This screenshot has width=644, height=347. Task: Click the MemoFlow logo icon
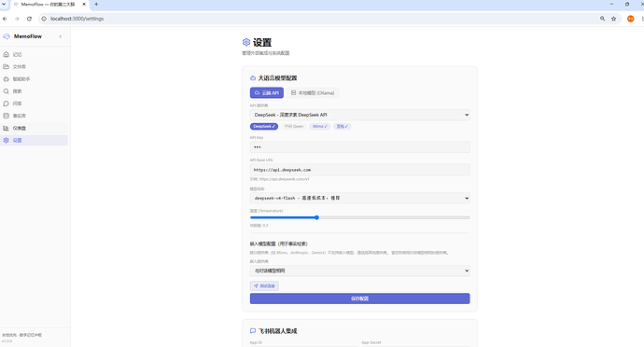(x=7, y=36)
